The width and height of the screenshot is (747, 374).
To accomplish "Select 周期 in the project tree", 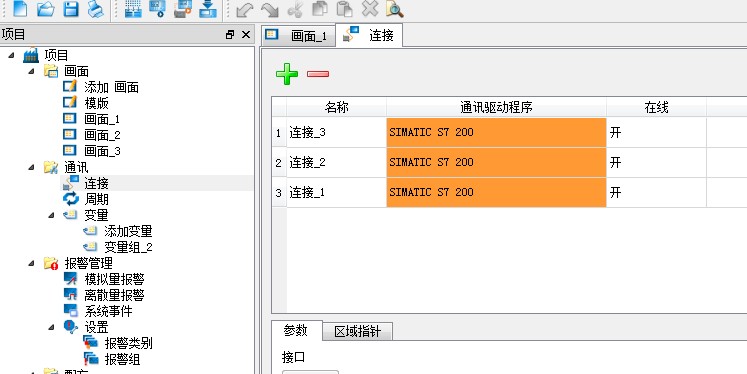I will coord(96,199).
